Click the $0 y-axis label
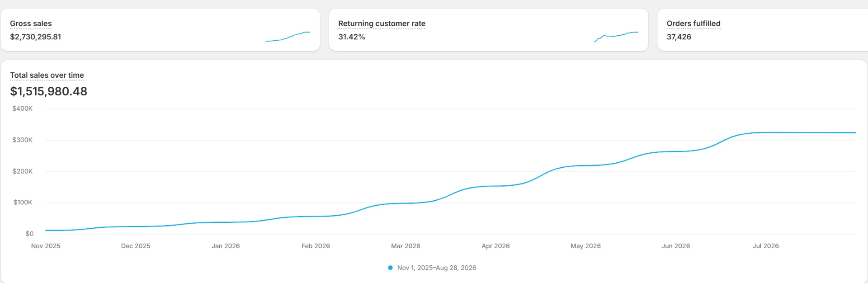This screenshot has height=283, width=868. click(x=29, y=234)
